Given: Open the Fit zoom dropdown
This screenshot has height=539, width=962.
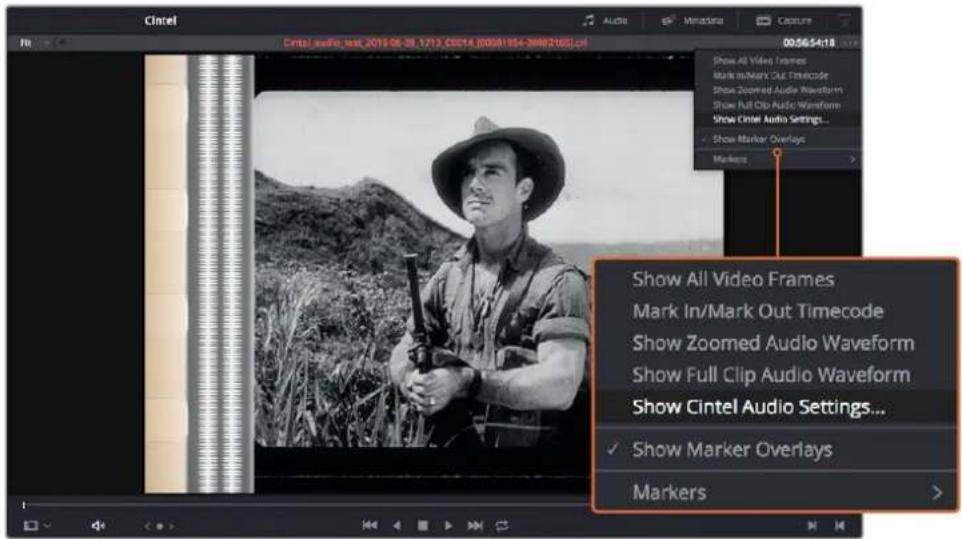Looking at the screenshot, I should click(33, 43).
